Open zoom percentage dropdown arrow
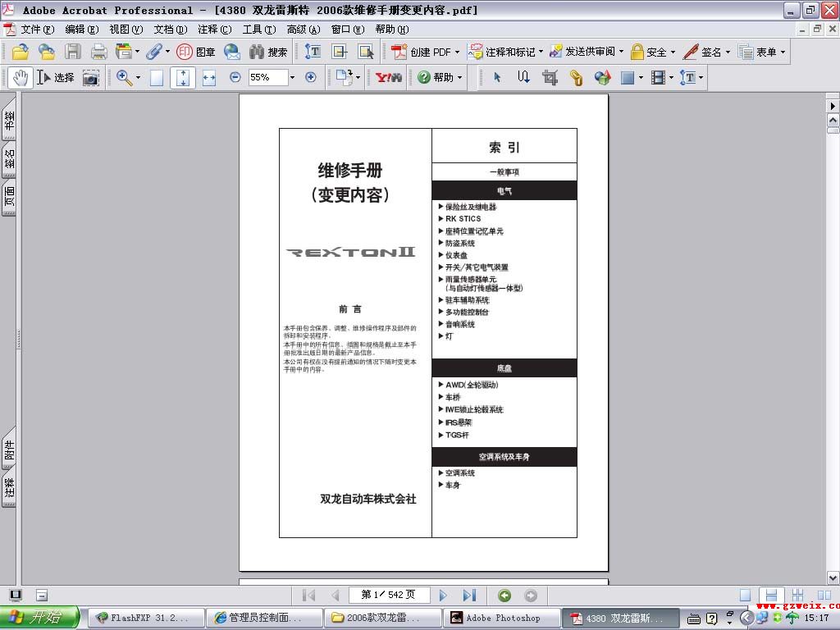840x630 pixels. coord(292,78)
